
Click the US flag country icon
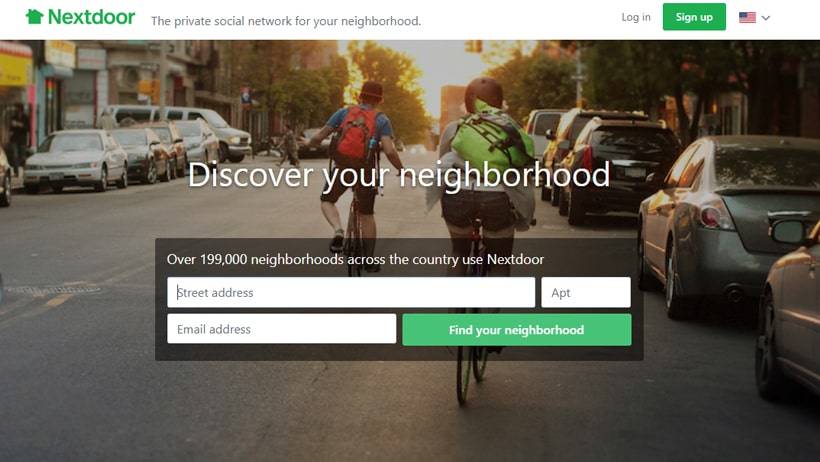point(747,17)
